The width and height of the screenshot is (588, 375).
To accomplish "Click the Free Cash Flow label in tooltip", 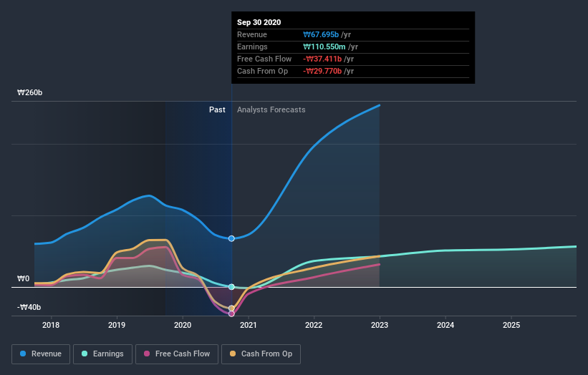I will (264, 59).
